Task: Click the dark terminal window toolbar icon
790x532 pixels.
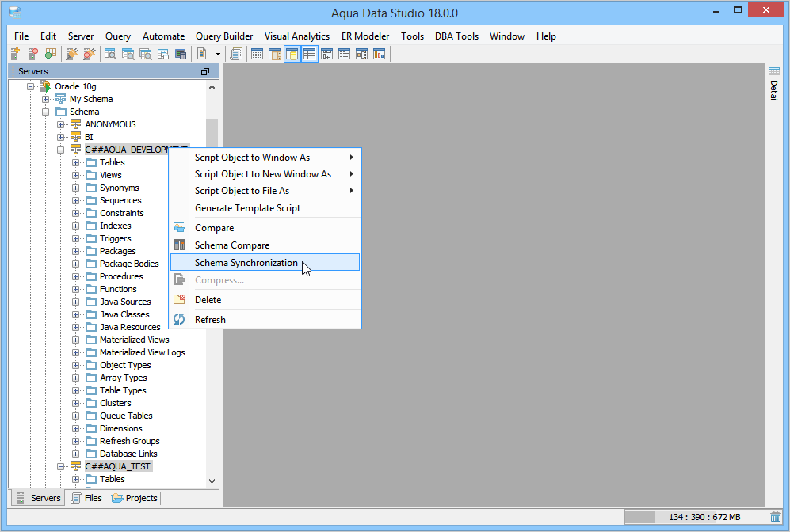Action: [181, 54]
